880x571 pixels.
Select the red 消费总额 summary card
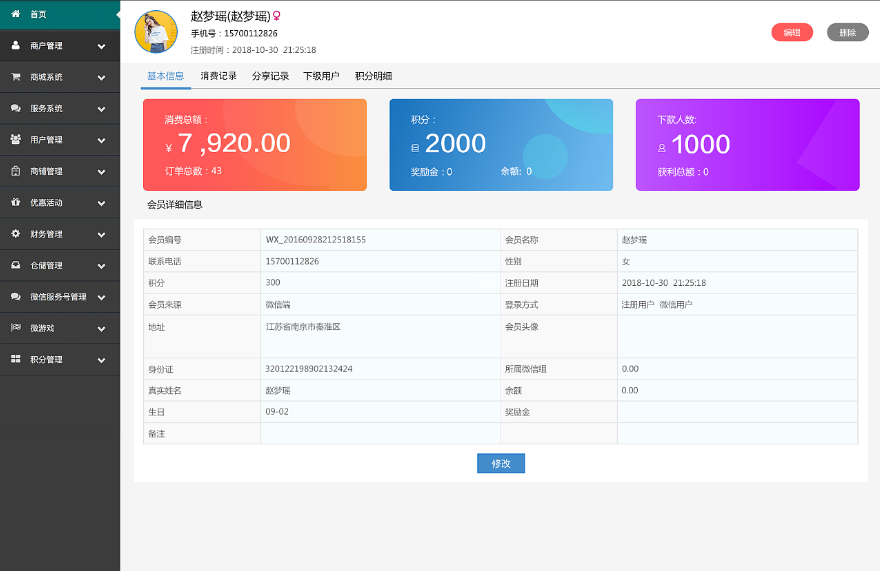coord(255,145)
